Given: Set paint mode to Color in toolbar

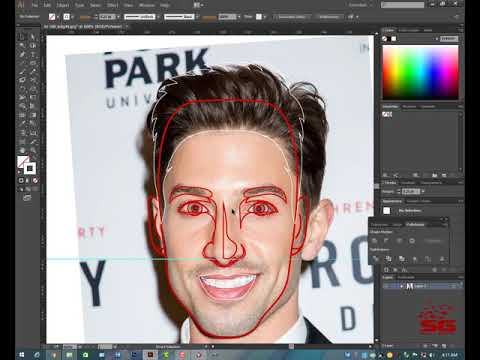Looking at the screenshot, I should 21,180.
